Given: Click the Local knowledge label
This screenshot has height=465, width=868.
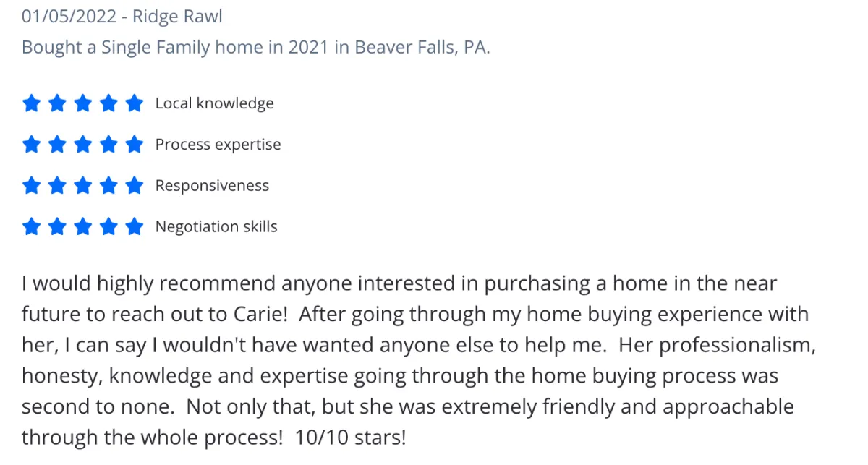Looking at the screenshot, I should (215, 103).
